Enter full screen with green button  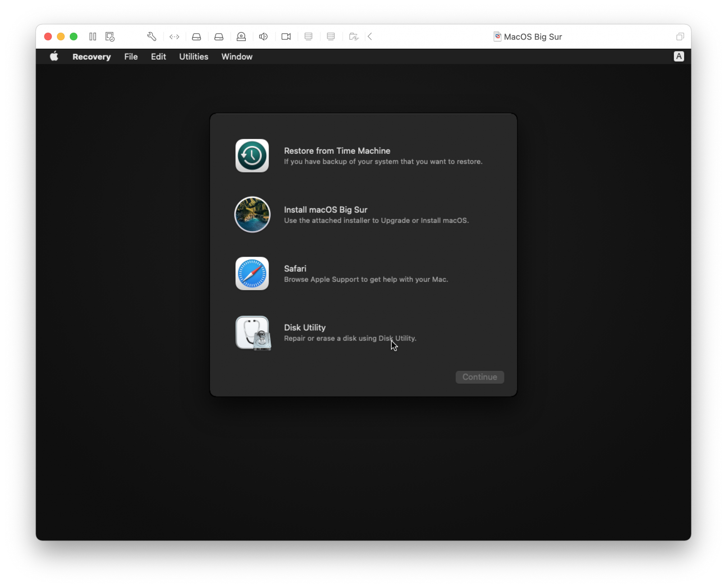(x=74, y=37)
